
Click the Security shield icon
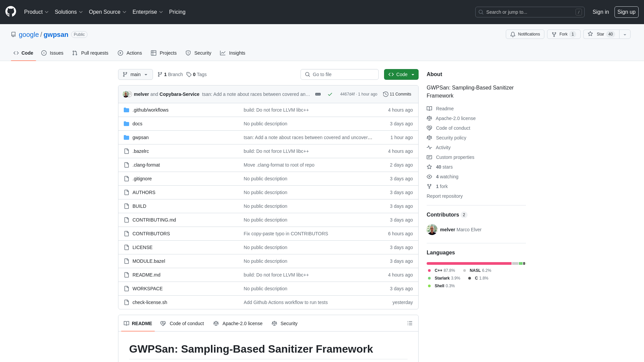click(x=188, y=53)
